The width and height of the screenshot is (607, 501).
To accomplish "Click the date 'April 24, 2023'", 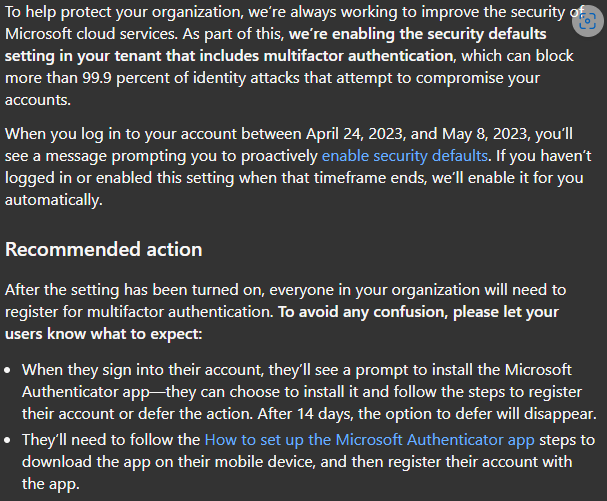I will 354,134.
